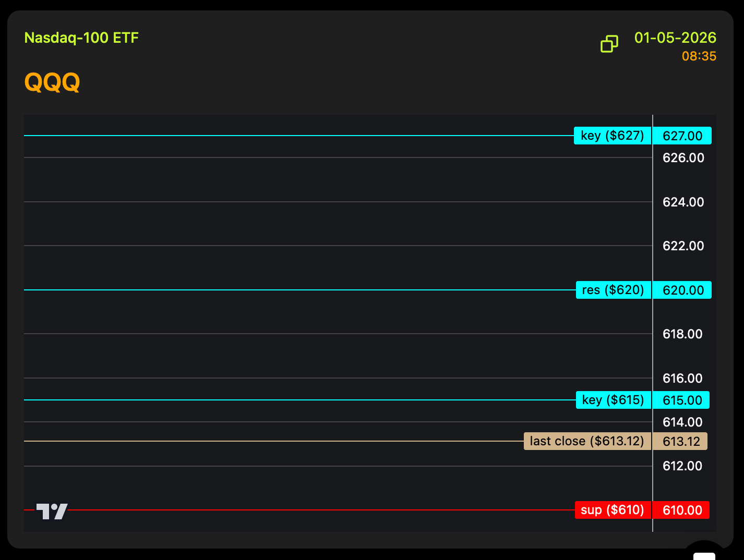Click the 620.00 cyan price tag
744x560 pixels.
[x=682, y=290]
